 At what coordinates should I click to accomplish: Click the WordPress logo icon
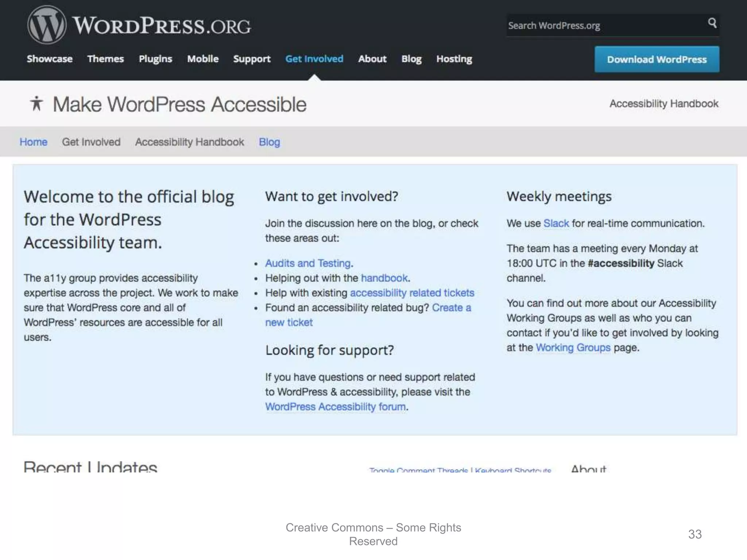47,25
